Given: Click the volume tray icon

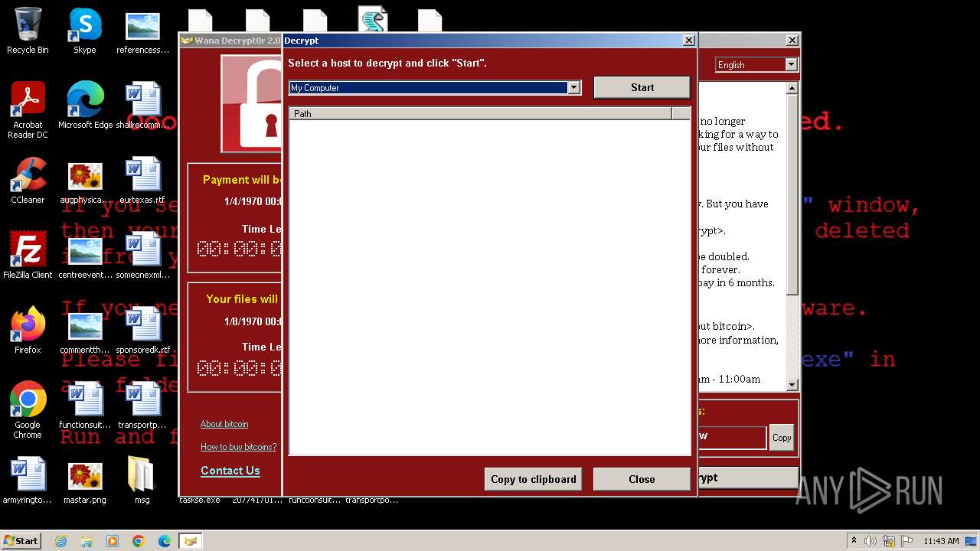Looking at the screenshot, I should point(870,541).
